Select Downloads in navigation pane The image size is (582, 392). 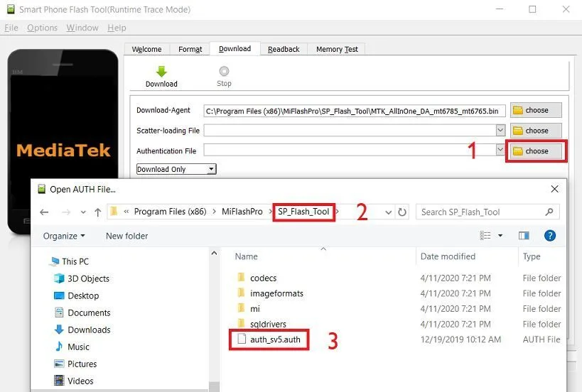[x=82, y=330]
